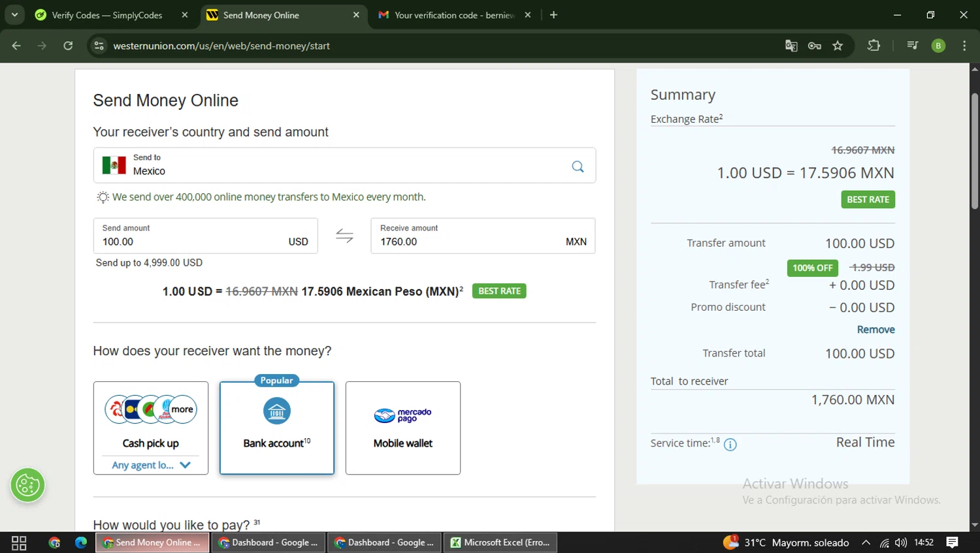Bookmark this page with the star icon

click(x=838, y=46)
